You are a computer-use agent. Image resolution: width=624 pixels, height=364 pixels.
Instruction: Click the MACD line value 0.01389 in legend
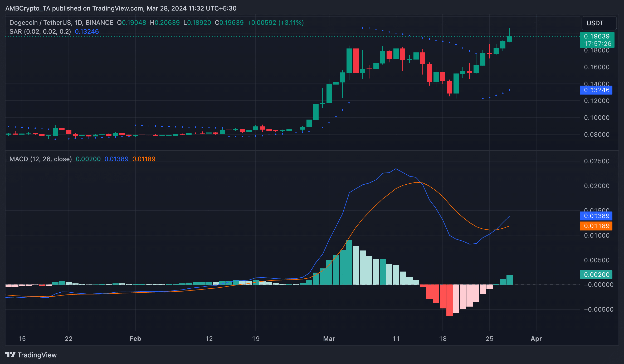click(x=116, y=159)
